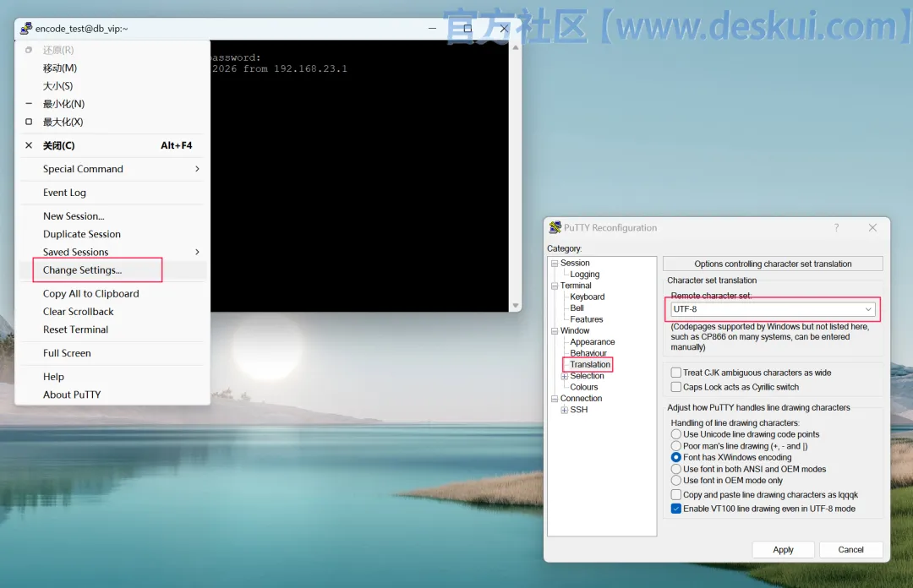Disable VT100 line drawing in UTF-8 mode
Viewport: 913px width, 588px height.
click(676, 509)
